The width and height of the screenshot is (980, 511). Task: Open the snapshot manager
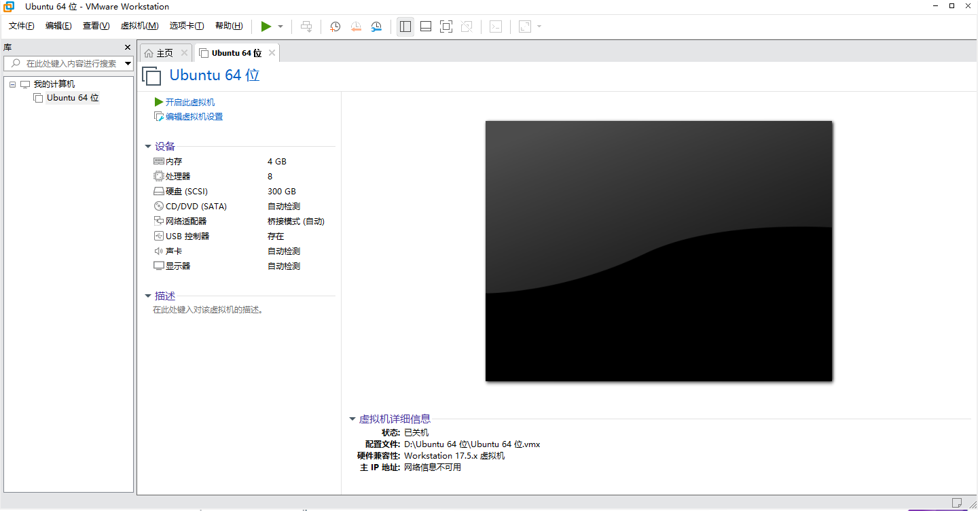point(376,26)
